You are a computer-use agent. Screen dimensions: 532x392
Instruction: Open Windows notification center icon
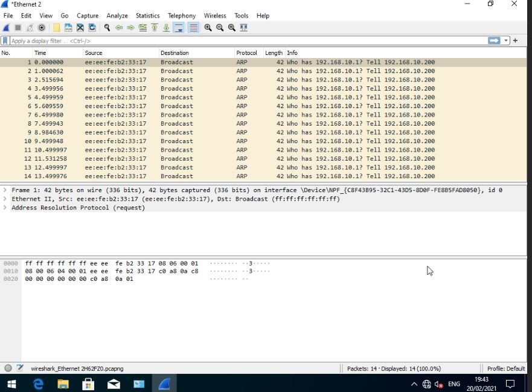click(x=510, y=384)
